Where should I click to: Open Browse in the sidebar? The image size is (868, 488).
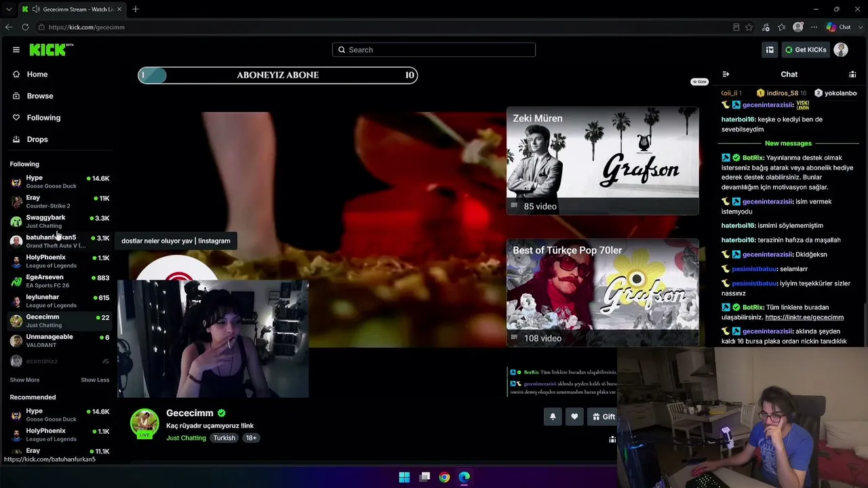[40, 96]
